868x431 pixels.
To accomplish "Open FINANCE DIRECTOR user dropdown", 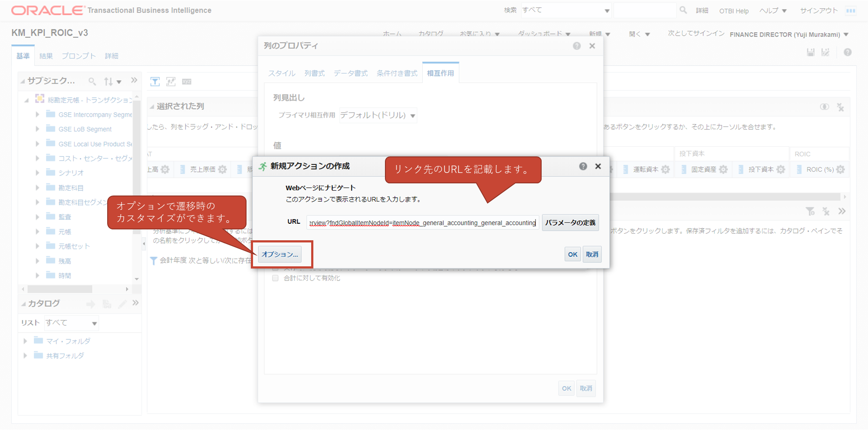I will 789,34.
